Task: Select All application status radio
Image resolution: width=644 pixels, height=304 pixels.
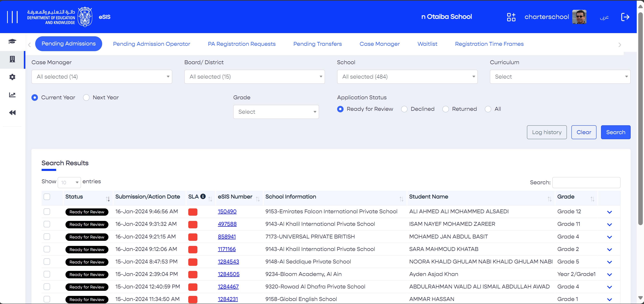Action: pos(488,109)
